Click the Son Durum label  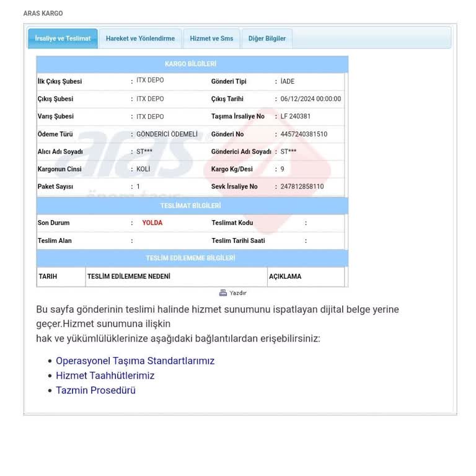click(54, 223)
